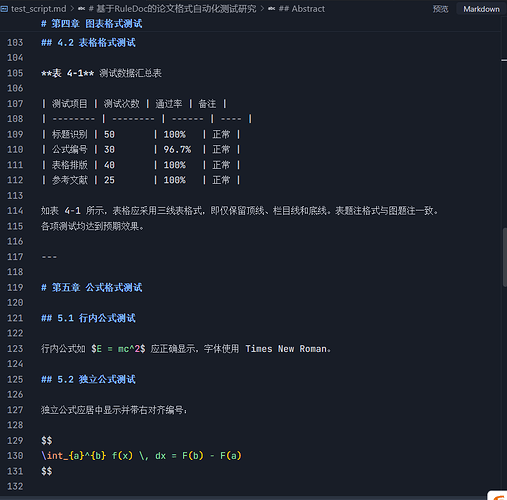The width and height of the screenshot is (507, 500).
Task: Click the test_script.md breadcrumb
Action: click(x=38, y=9)
